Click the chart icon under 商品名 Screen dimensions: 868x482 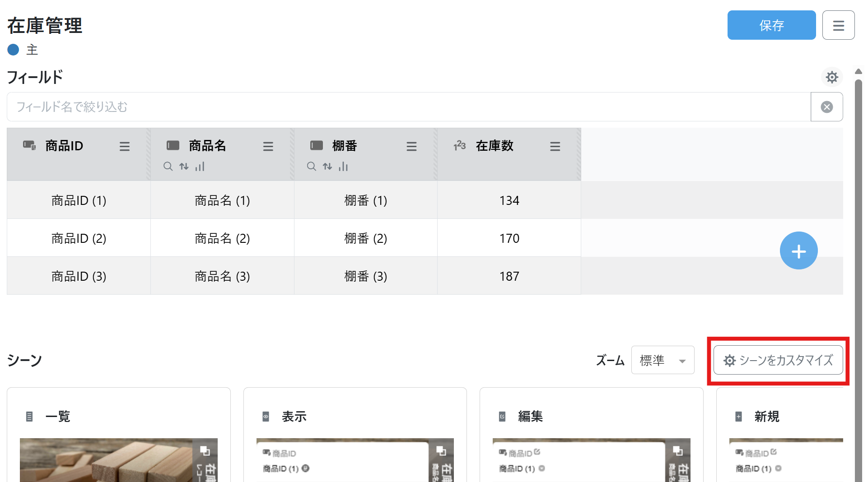click(x=200, y=167)
